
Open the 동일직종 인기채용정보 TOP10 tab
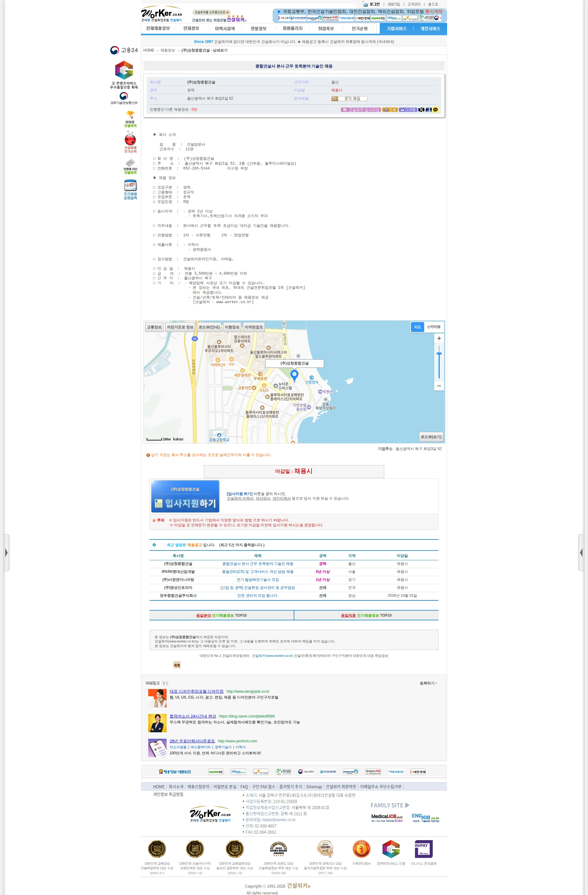point(366,615)
